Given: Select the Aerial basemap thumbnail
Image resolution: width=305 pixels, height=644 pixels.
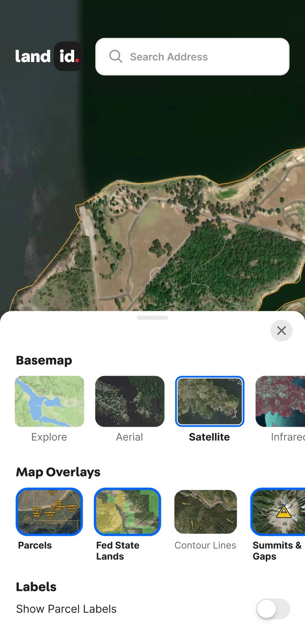Looking at the screenshot, I should 129,401.
